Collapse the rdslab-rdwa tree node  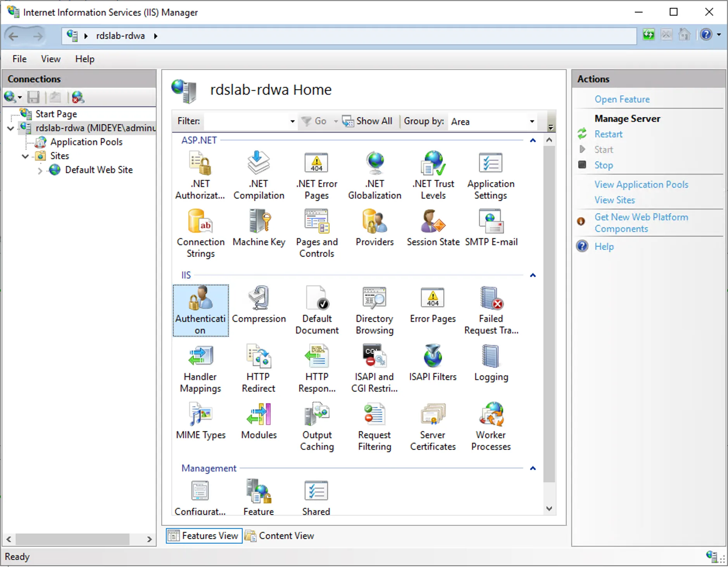10,128
